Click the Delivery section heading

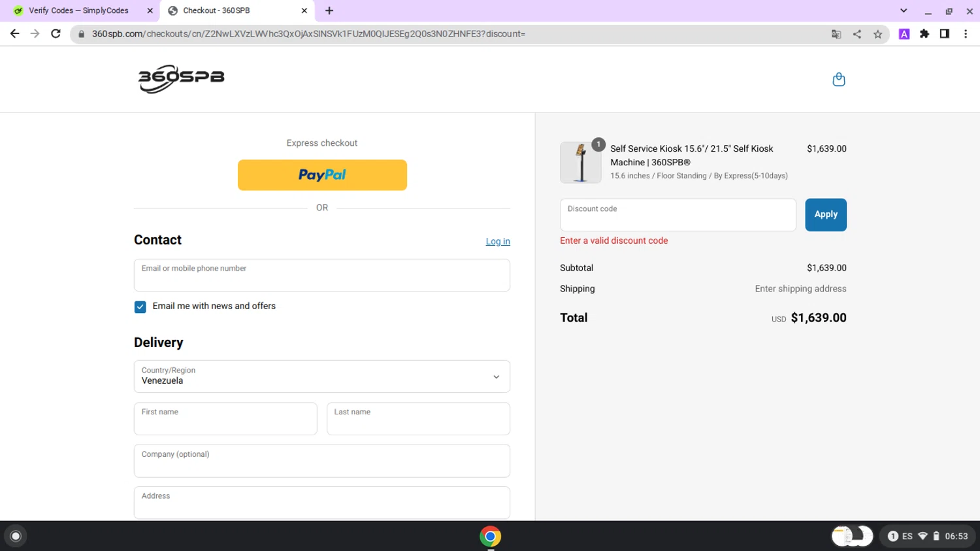pyautogui.click(x=159, y=342)
